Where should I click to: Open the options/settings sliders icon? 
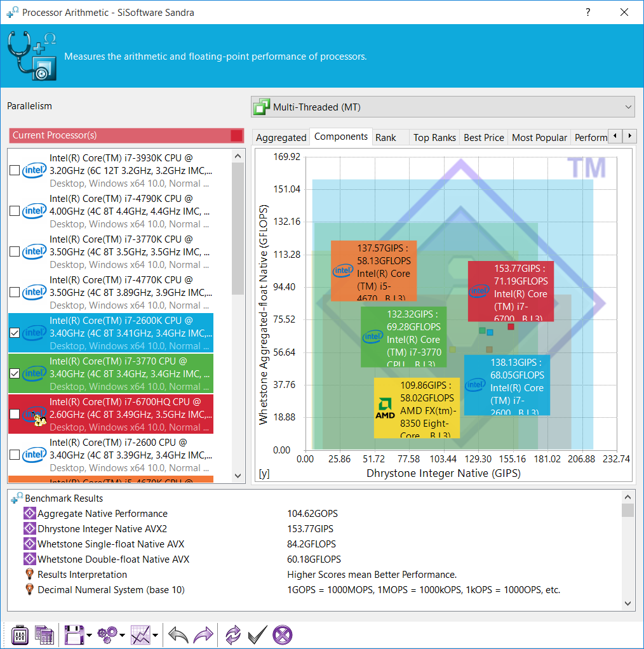pyautogui.click(x=20, y=634)
